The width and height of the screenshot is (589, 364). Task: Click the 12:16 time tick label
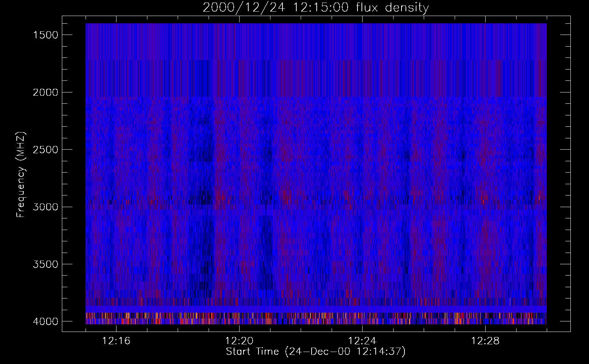(116, 341)
